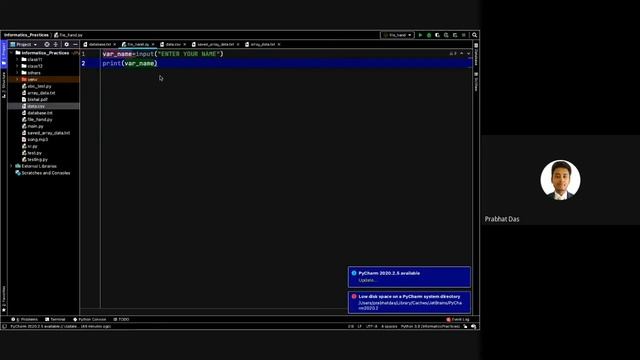The image size is (640, 360).
Task: Click locate-current-file target icon in Project panel
Action: (x=47, y=44)
